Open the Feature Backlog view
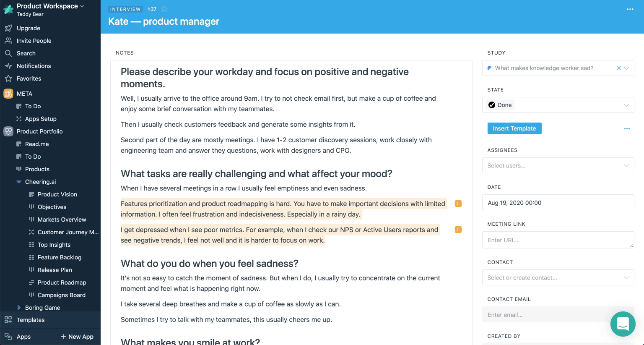644x345 pixels. [59, 257]
